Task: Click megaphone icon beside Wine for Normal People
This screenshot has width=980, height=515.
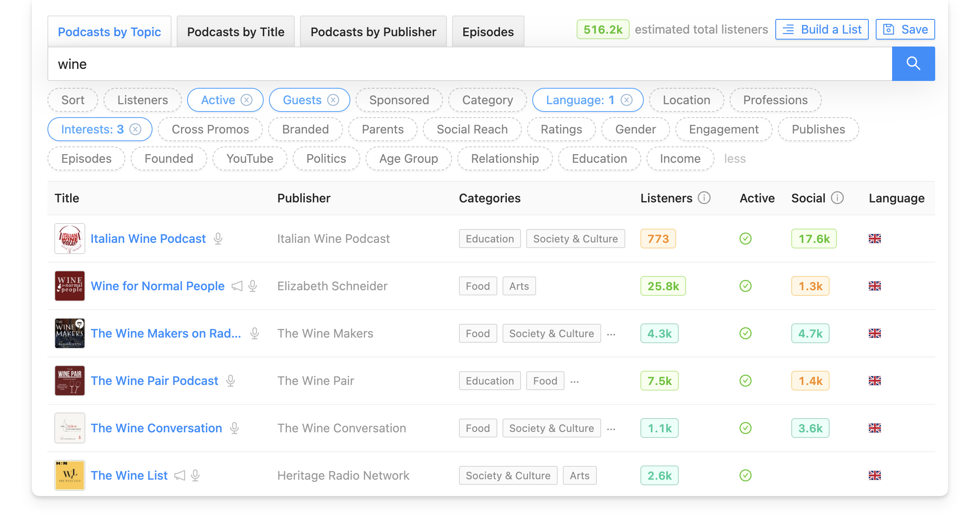Action: 237,286
